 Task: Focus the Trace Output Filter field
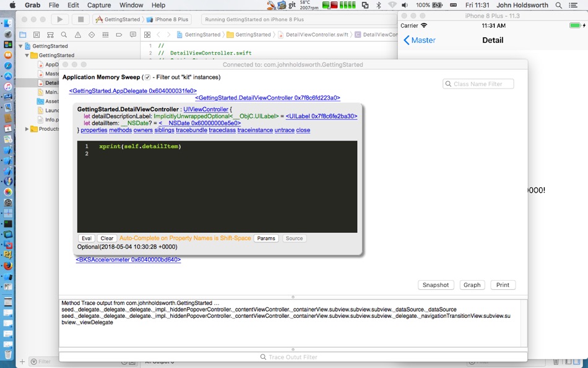tap(293, 357)
